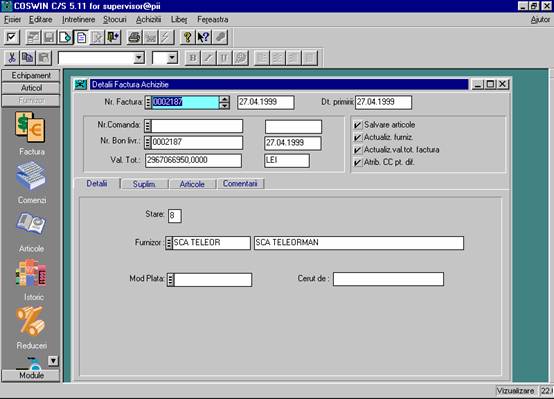This screenshot has height=399, width=554.
Task: Switch to the Suplim. tab
Action: tap(144, 184)
